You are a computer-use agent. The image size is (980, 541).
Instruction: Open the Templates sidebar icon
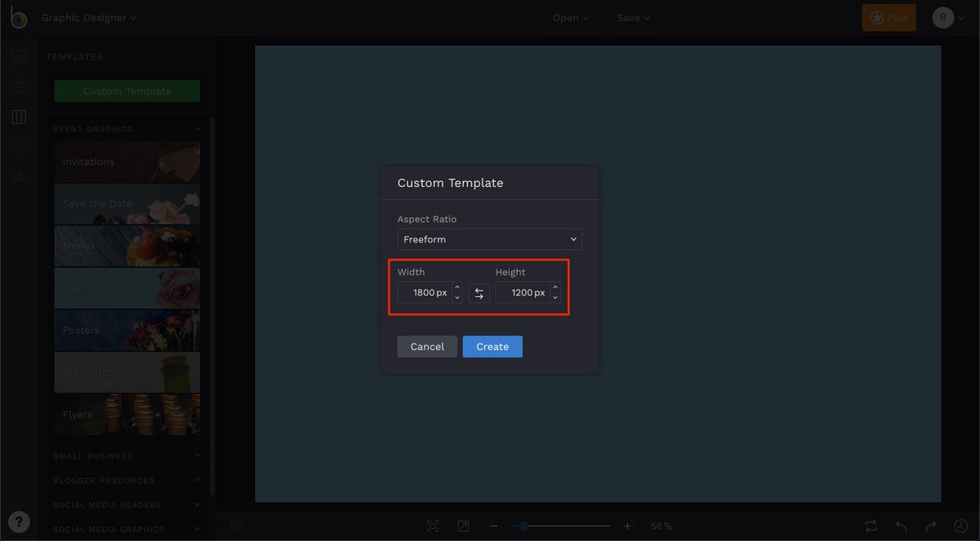[x=19, y=118]
